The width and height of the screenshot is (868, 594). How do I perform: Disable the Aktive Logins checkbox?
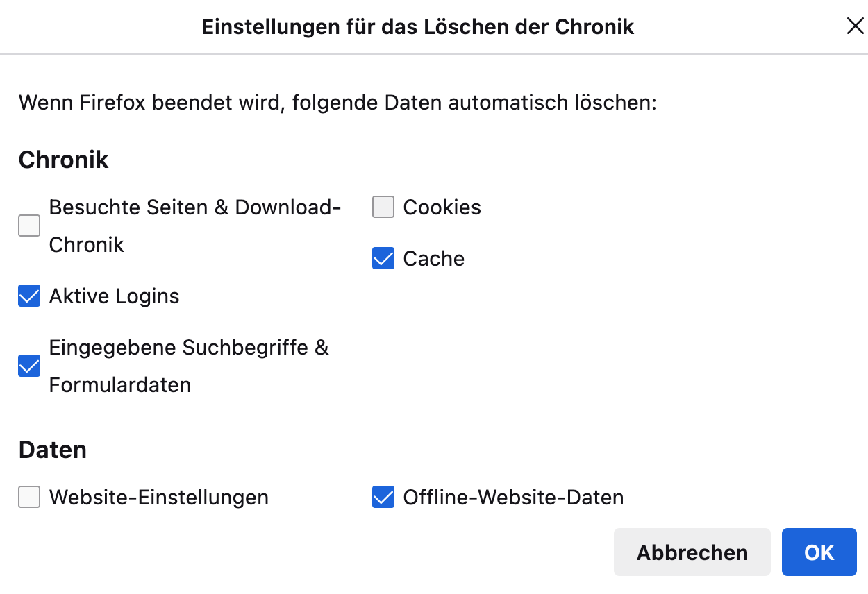pos(29,296)
